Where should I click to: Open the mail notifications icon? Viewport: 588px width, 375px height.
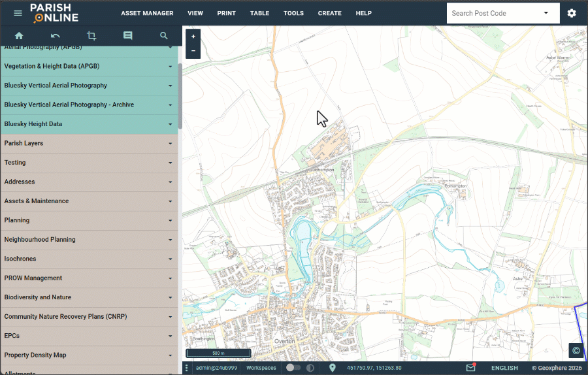coord(470,368)
